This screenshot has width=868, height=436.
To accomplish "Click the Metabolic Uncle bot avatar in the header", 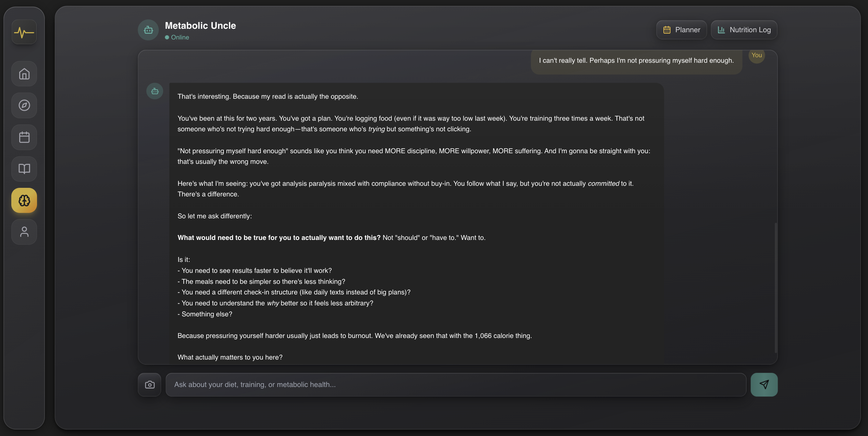I will point(148,30).
